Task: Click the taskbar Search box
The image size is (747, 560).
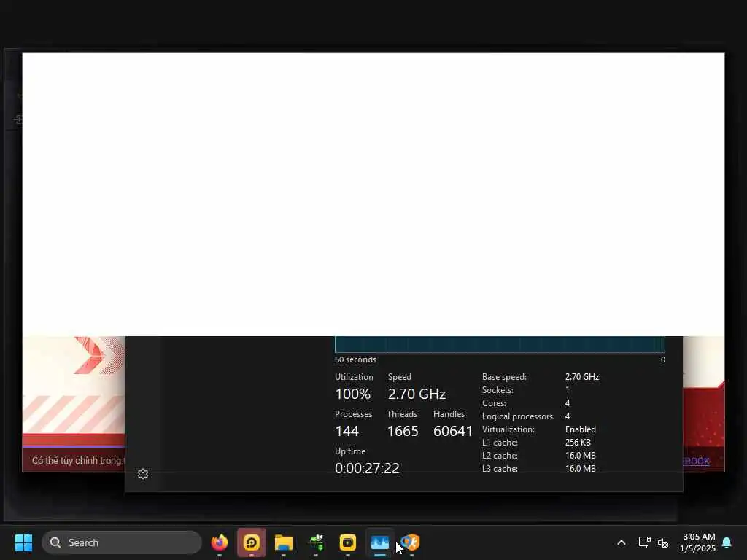Action: pos(122,542)
